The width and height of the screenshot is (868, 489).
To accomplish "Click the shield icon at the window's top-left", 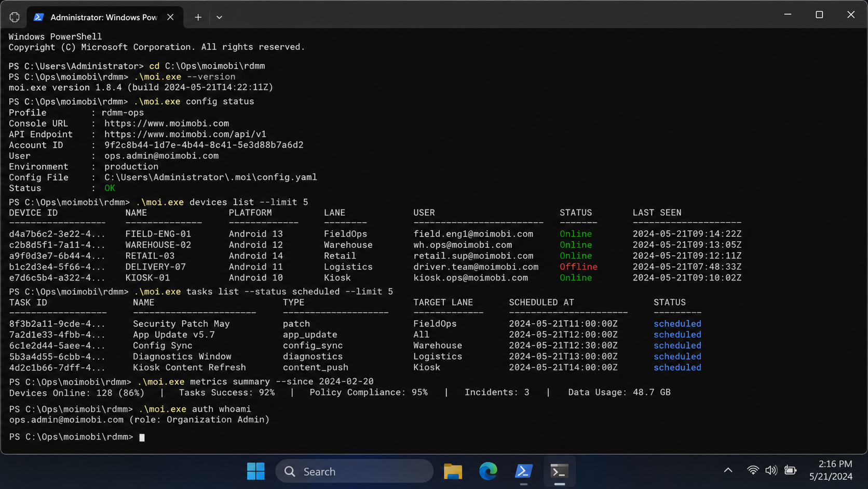I will point(15,17).
